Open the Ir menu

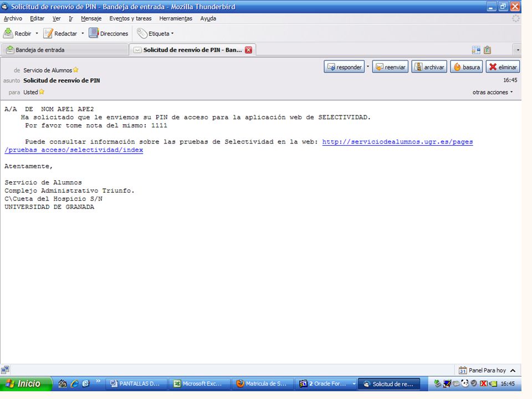(70, 18)
